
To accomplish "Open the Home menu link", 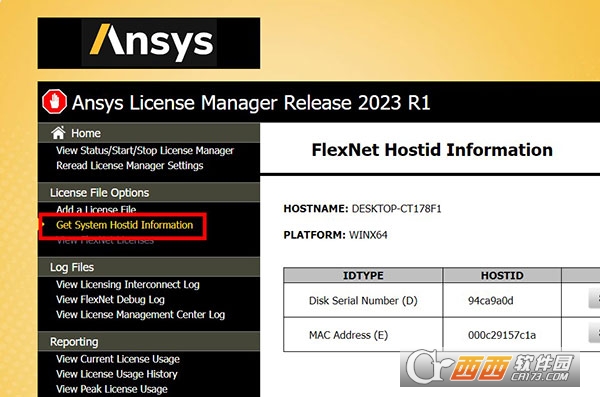I will 86,133.
